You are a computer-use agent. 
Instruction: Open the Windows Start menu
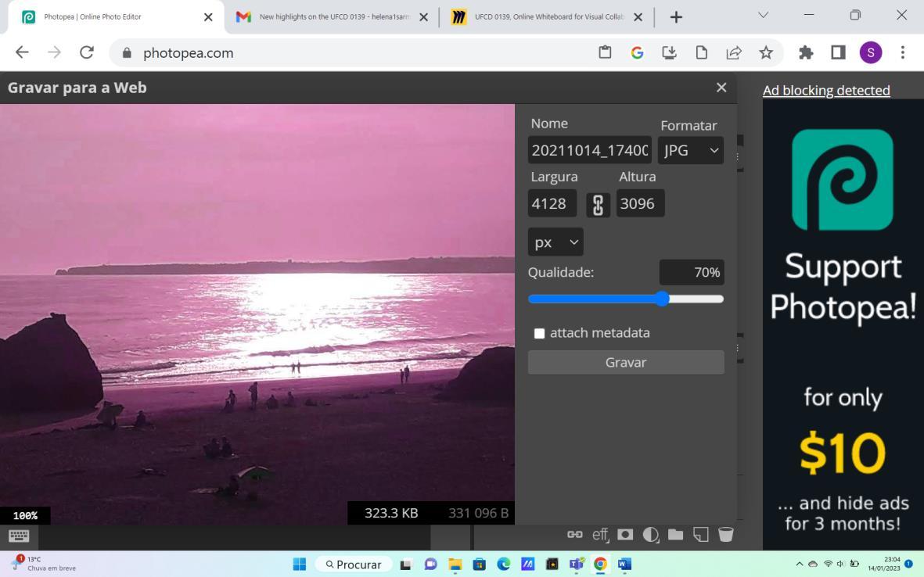[300, 564]
